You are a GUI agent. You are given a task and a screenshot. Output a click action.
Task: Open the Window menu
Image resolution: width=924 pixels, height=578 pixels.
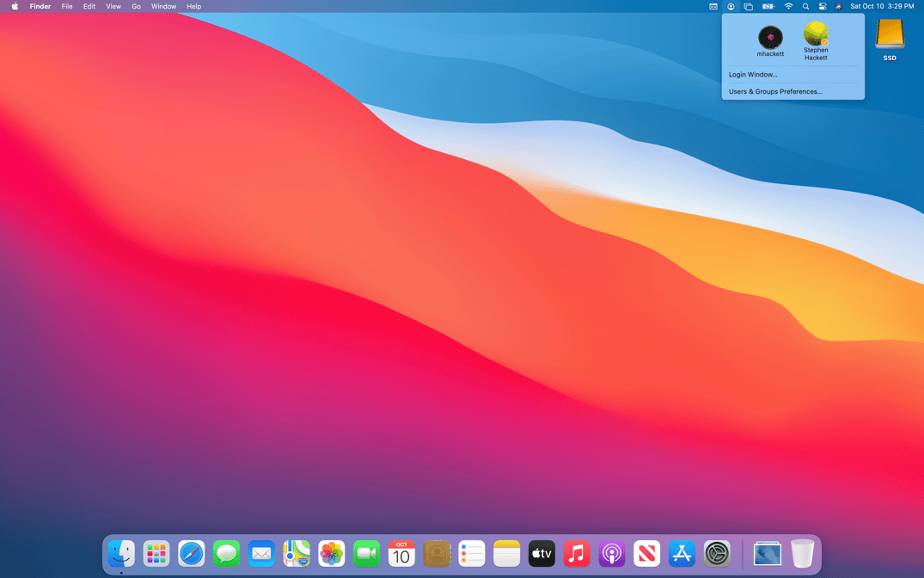(x=164, y=7)
